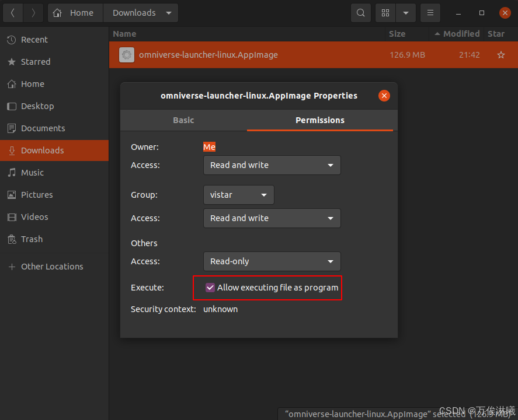Open Trash in the sidebar
Image resolution: width=518 pixels, height=420 pixels.
(54, 239)
